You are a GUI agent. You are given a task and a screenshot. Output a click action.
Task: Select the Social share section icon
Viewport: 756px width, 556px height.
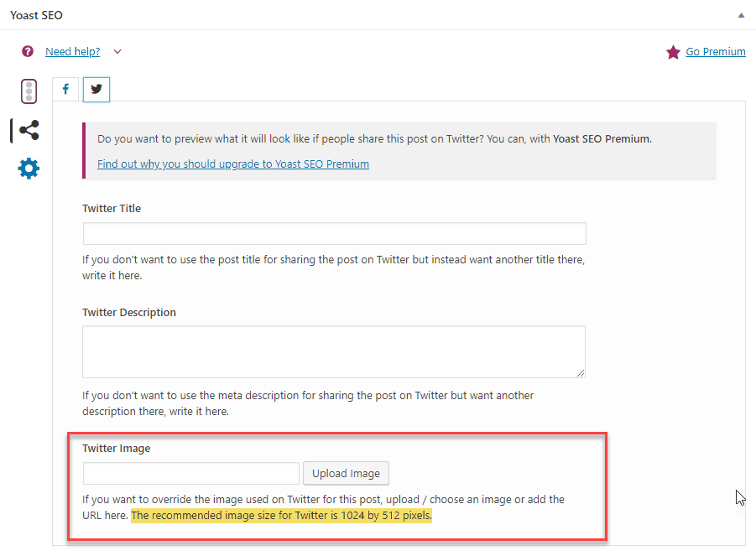tap(29, 130)
